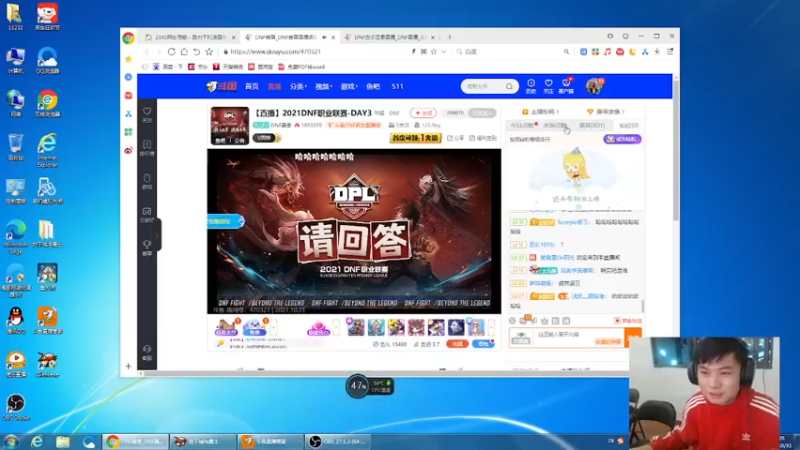Open 鱼吧 in Douyu navigation
Viewport: 800px width, 450px height.
tap(373, 86)
